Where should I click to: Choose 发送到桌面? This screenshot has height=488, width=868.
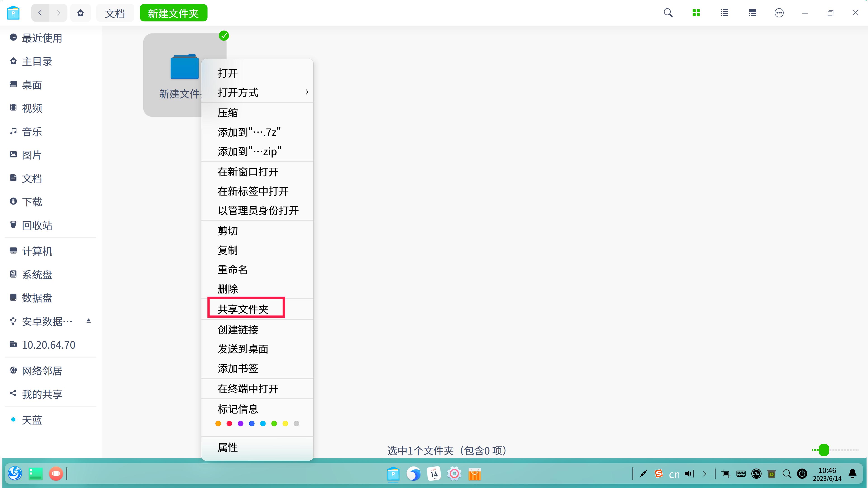(x=257, y=349)
